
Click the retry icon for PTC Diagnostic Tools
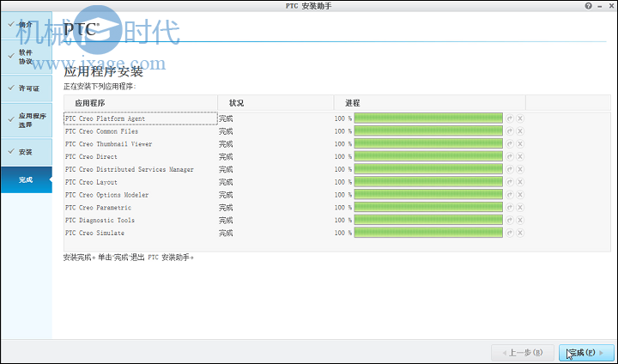point(510,220)
